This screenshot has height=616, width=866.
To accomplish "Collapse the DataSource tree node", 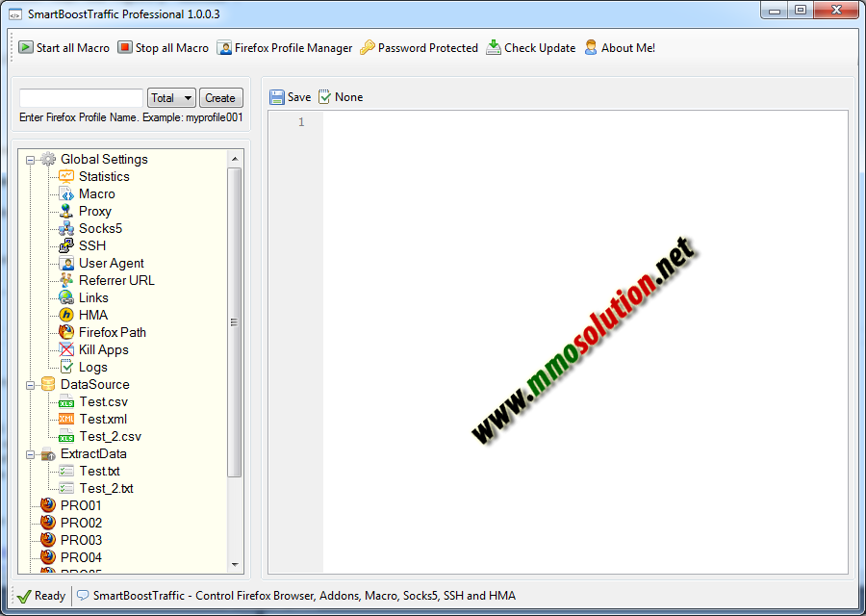I will coord(31,385).
